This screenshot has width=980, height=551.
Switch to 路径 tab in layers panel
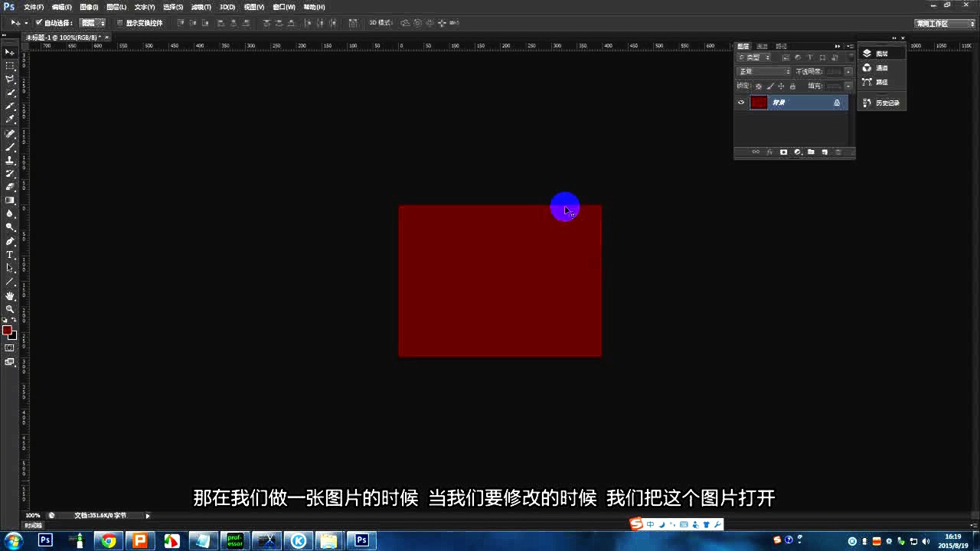click(x=782, y=46)
